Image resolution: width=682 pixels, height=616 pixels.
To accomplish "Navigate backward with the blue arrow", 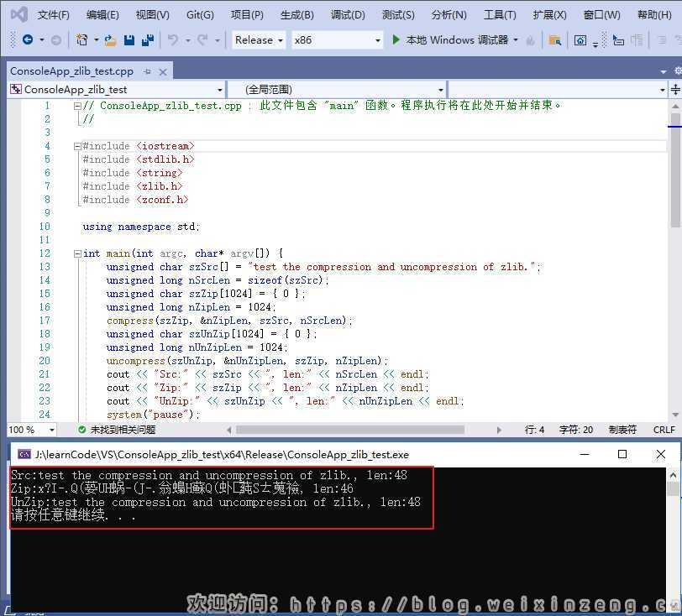I will point(28,40).
